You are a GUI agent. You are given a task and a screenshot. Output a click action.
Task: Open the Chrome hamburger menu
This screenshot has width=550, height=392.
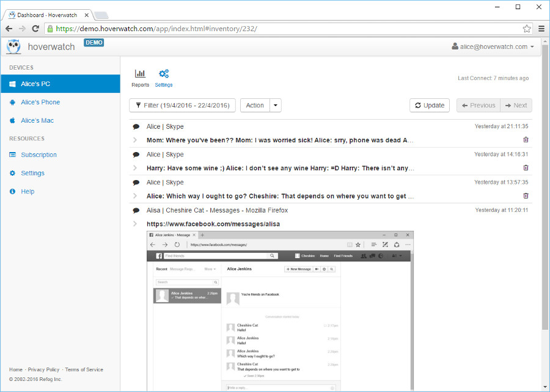click(541, 29)
